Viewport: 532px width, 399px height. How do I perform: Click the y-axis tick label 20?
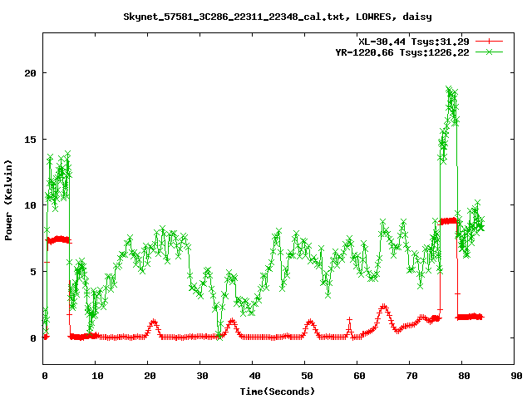click(x=30, y=73)
